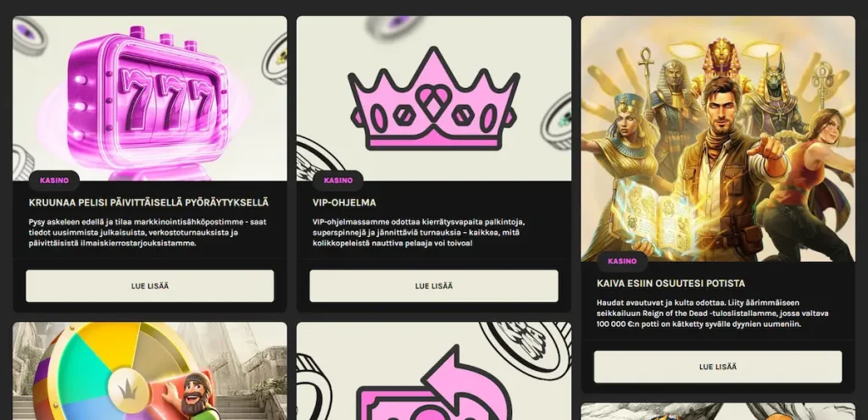Click the pink crown VIP icon
The image size is (868, 420).
pyautogui.click(x=433, y=98)
